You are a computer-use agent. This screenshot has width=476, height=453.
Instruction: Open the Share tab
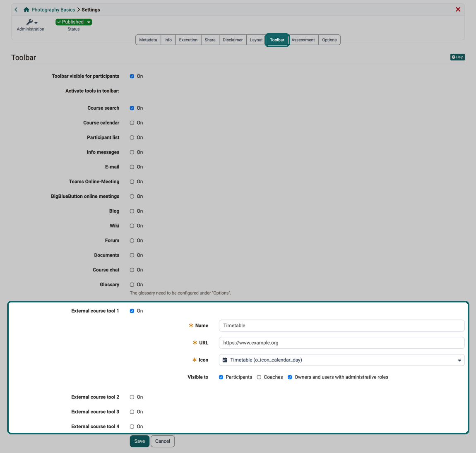point(210,40)
